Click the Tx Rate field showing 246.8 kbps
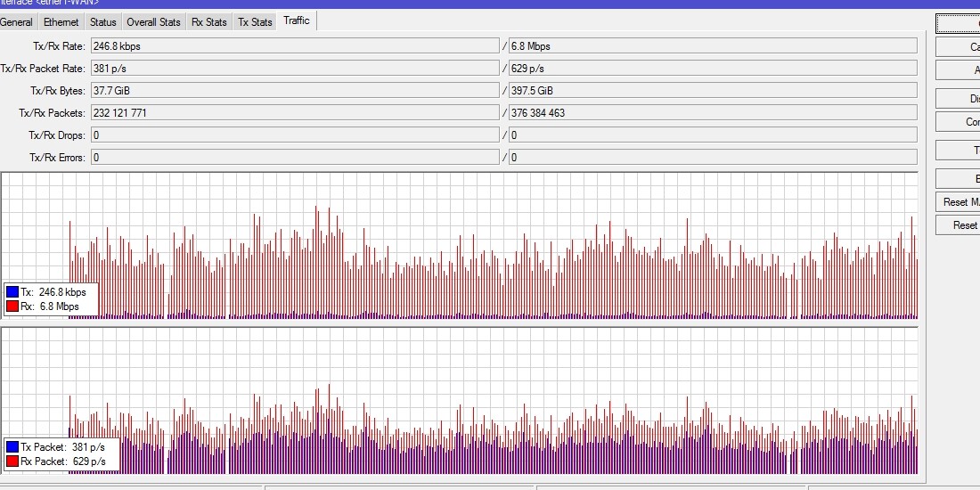 click(x=295, y=45)
